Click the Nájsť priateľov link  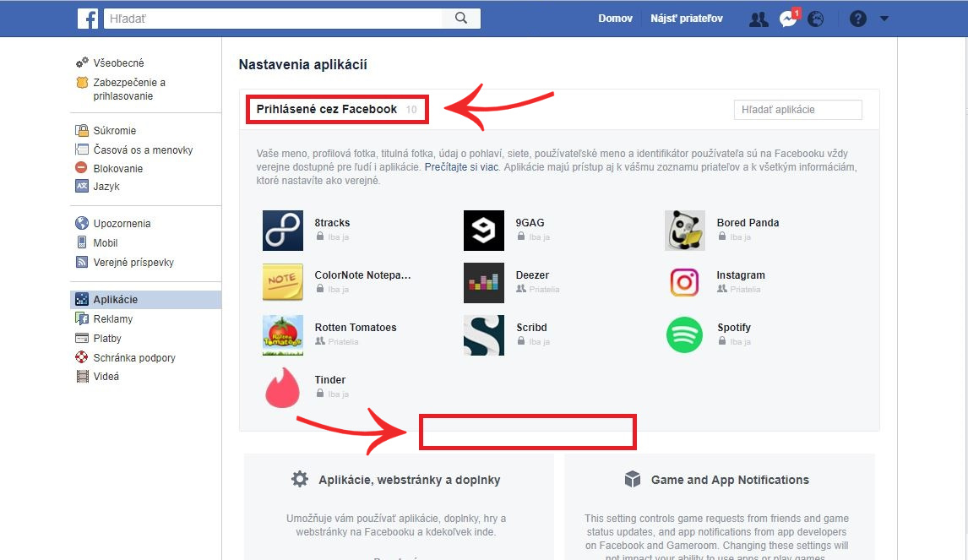[x=686, y=19]
